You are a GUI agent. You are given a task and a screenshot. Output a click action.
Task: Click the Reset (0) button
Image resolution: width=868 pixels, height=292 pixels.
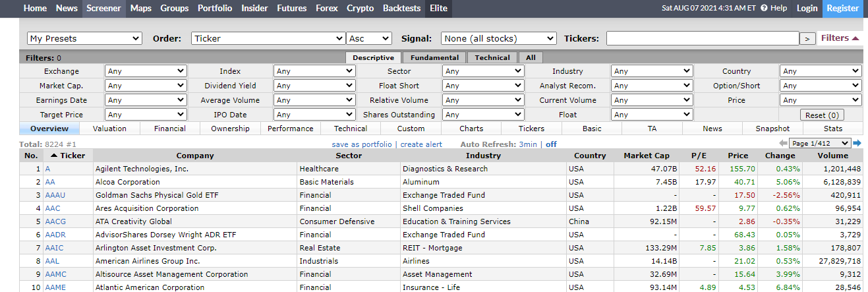pyautogui.click(x=821, y=115)
